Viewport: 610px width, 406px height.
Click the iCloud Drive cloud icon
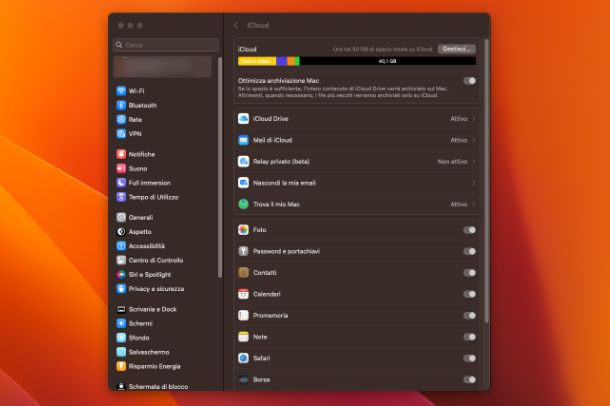tap(244, 119)
